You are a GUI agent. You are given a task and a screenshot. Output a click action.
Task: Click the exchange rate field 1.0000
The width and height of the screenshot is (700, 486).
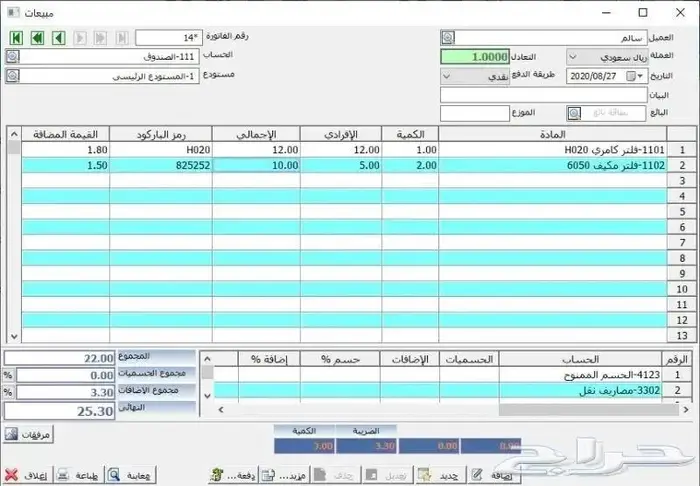click(475, 57)
